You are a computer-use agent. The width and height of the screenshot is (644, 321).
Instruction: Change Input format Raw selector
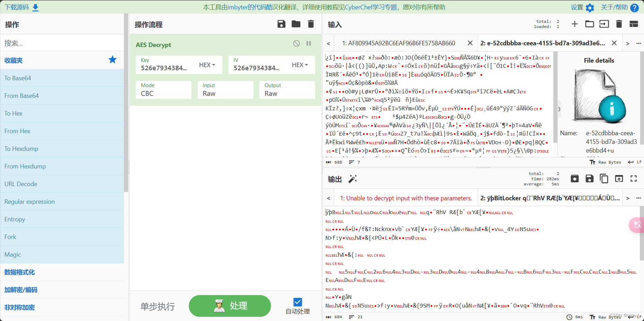pos(225,90)
